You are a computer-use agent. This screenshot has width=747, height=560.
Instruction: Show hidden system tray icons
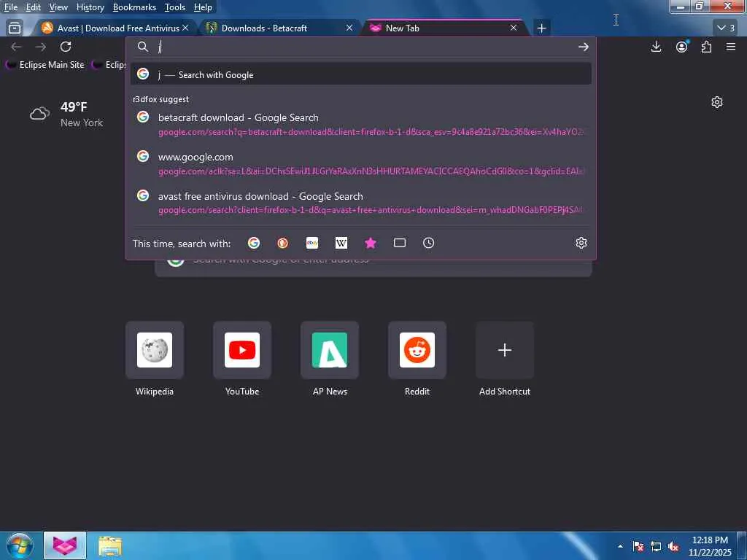tap(620, 547)
